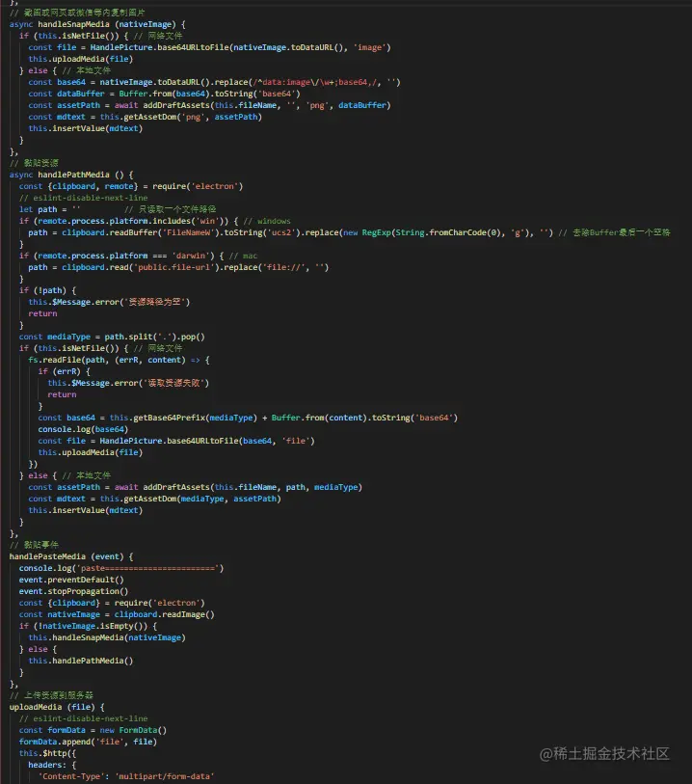Screen dimensions: 692x784
Task: Click the addDraftAssets line with 'png' and dataBuffer
Action: (x=209, y=105)
